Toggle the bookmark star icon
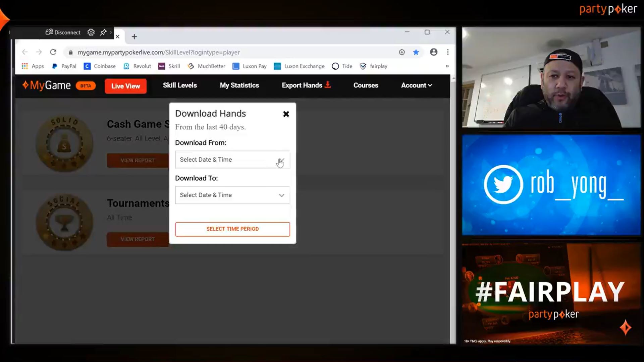The image size is (644, 362). pos(416,52)
